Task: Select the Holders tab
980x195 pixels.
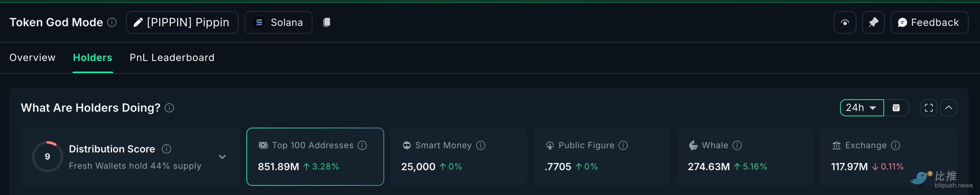Action: coord(92,57)
